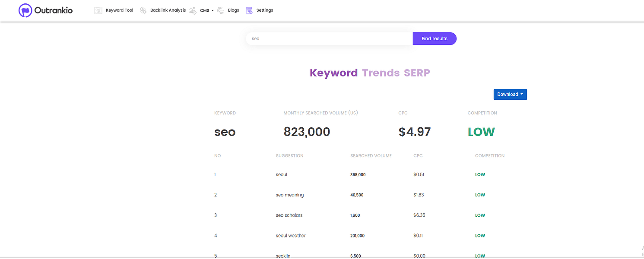Click the NO column header
The image size is (644, 259).
click(218, 156)
